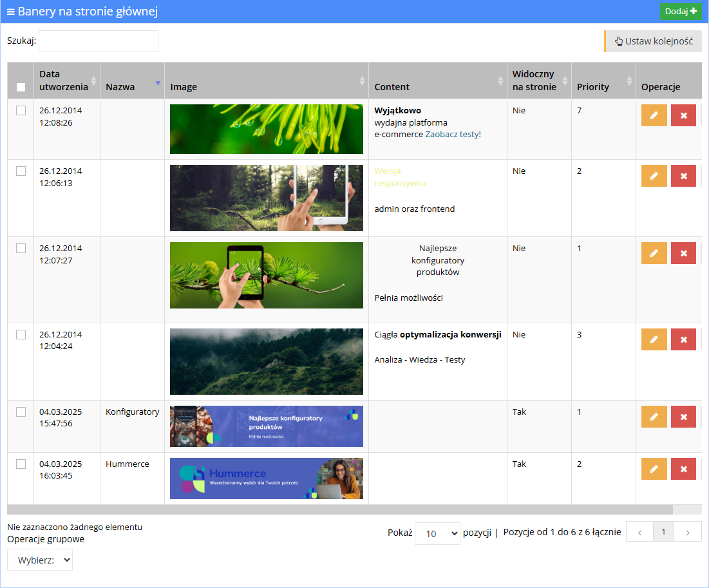Delete the Hummerce banner
This screenshot has height=588, width=709.
[x=683, y=469]
